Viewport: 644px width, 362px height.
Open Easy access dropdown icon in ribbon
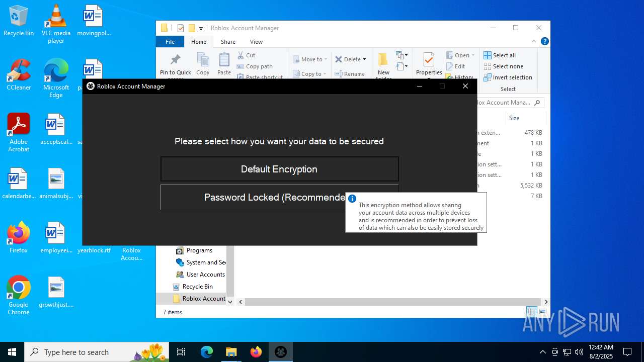click(401, 66)
